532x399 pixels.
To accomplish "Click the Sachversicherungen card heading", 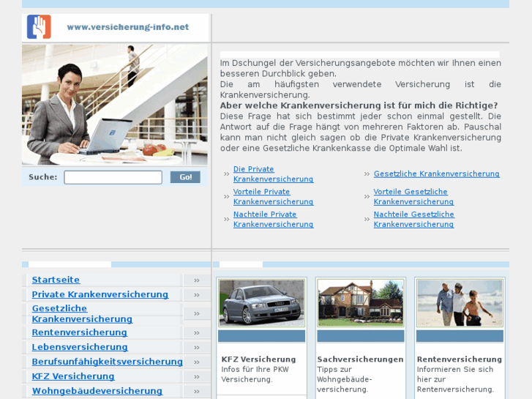I will [360, 359].
